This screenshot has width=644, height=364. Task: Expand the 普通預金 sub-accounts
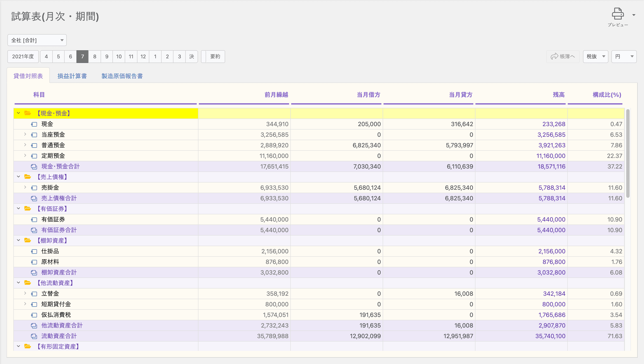pos(25,145)
